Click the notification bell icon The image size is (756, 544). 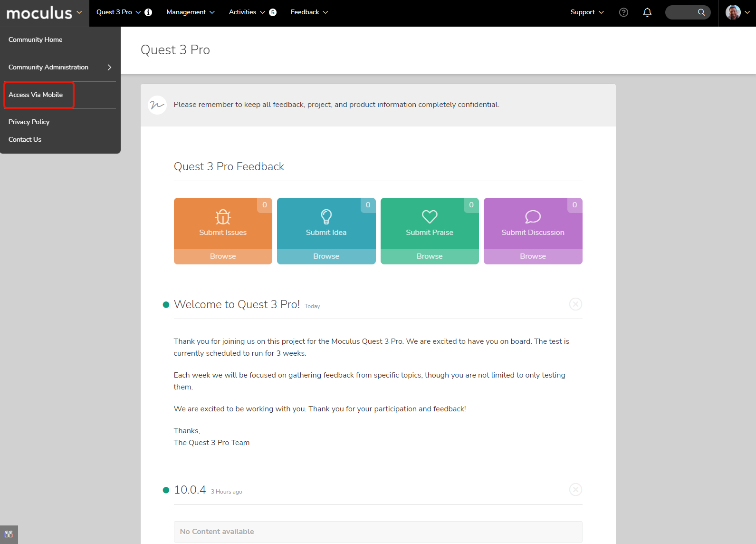click(x=647, y=12)
